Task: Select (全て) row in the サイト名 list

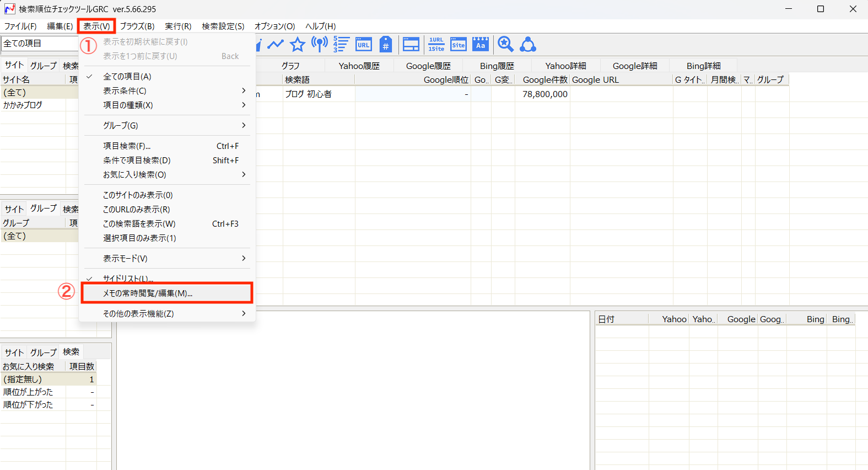Action: click(x=40, y=92)
